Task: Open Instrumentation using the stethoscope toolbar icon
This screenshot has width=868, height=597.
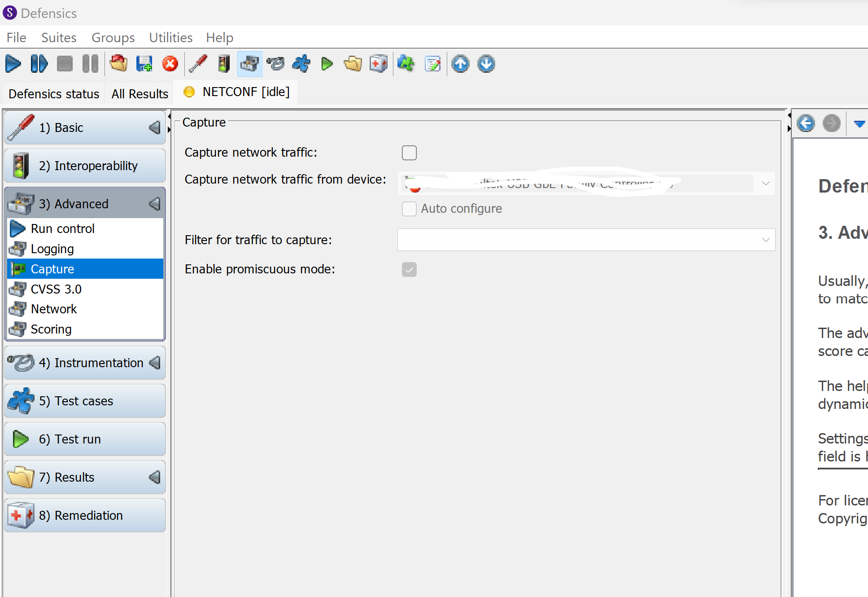Action: pos(275,64)
